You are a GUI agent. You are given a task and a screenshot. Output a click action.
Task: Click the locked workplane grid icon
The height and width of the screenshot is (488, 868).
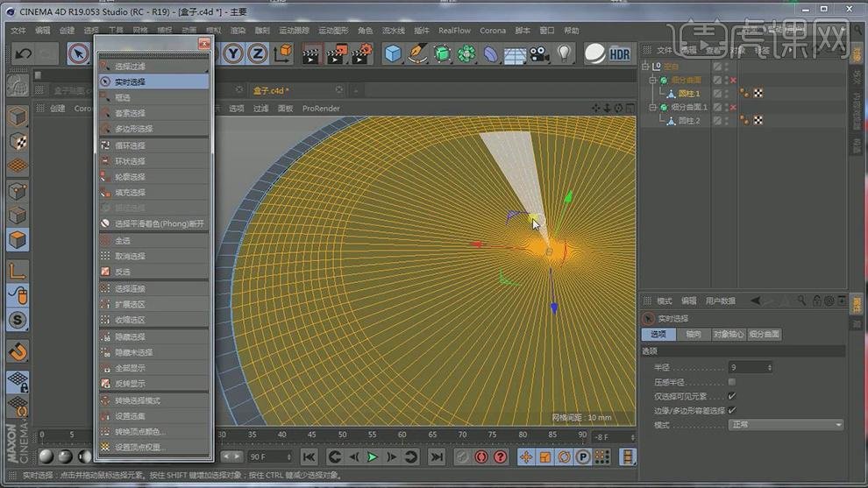pyautogui.click(x=18, y=382)
